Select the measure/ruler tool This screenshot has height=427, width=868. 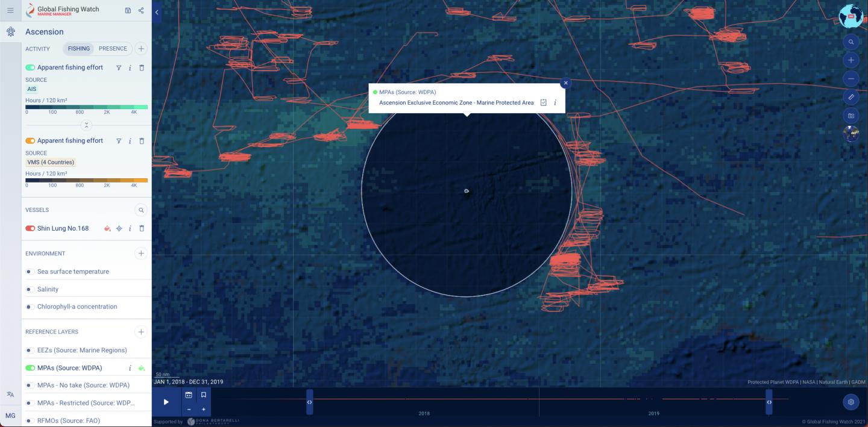pyautogui.click(x=851, y=97)
